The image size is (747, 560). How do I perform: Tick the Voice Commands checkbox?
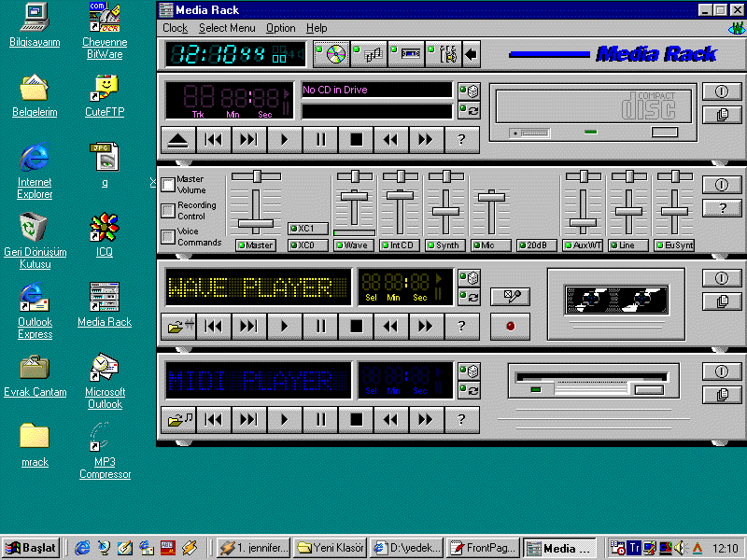tap(168, 237)
